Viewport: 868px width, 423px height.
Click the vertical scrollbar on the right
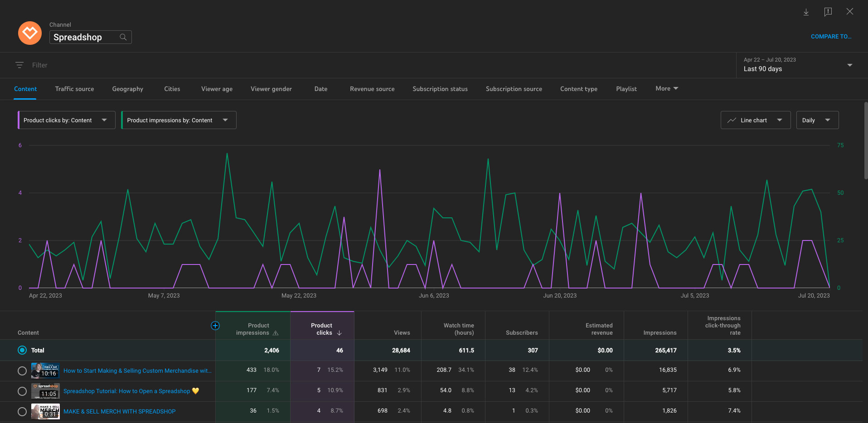865,140
